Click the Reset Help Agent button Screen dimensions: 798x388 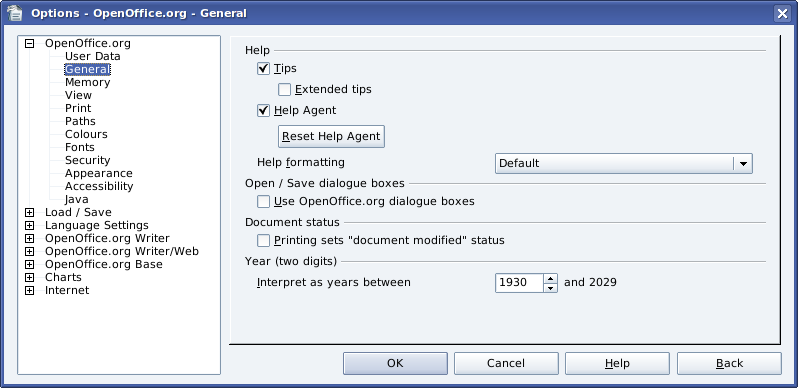point(331,136)
